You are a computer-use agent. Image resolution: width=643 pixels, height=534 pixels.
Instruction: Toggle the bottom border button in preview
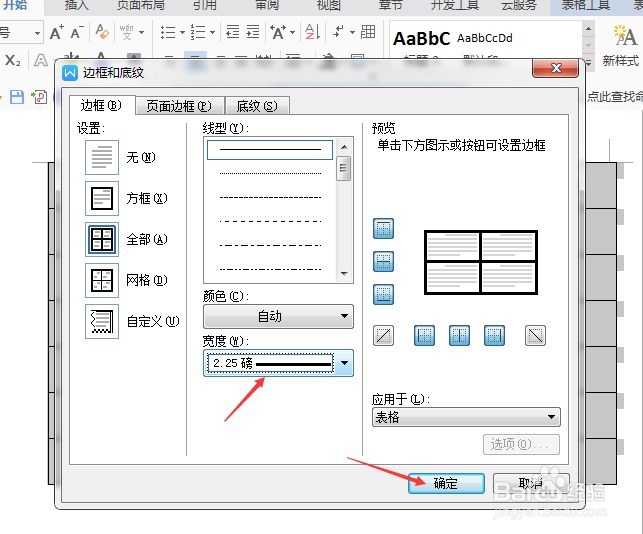tap(383, 294)
